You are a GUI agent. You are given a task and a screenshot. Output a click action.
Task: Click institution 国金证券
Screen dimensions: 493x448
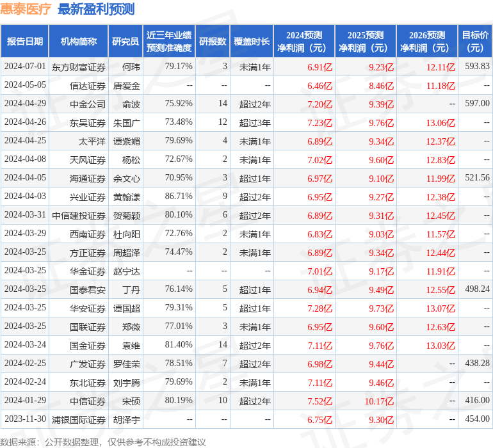pos(88,346)
